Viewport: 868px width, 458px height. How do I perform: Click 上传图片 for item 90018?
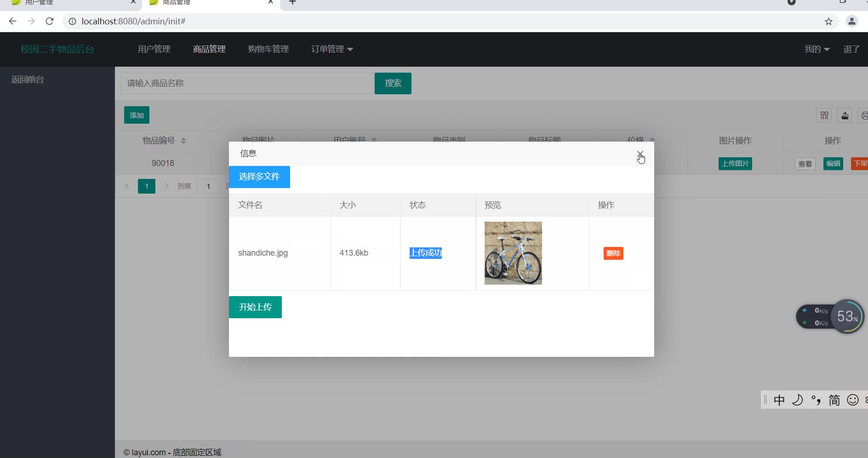click(x=735, y=164)
